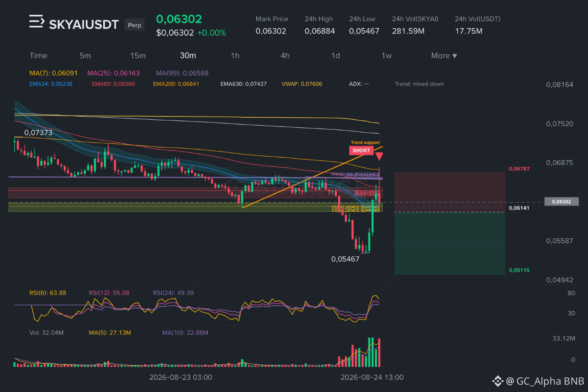Click the Mark Price value 0,06302
This screenshot has height=392, width=588.
click(x=271, y=31)
